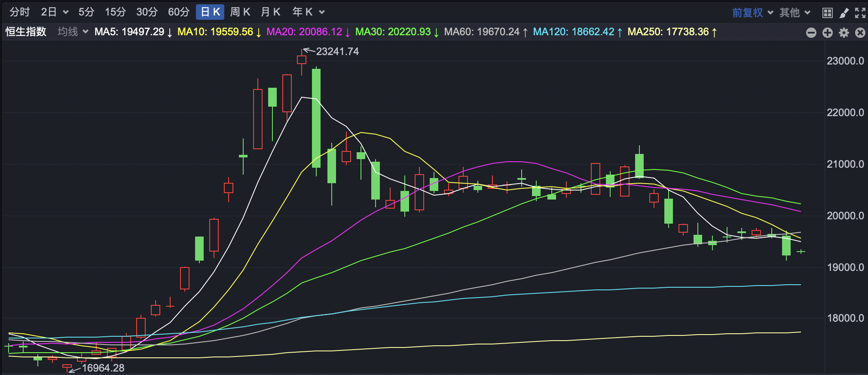
Task: Click the 23241.74 high price marker
Action: 337,52
